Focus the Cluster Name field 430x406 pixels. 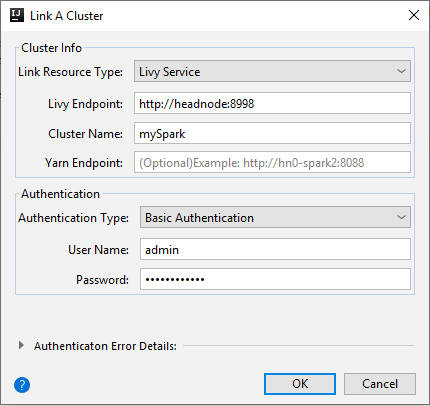pyautogui.click(x=272, y=133)
